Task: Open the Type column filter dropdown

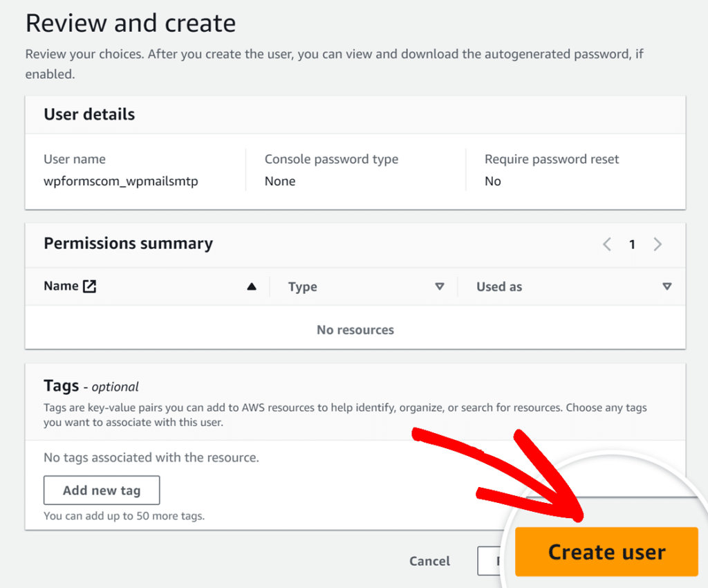Action: [439, 286]
